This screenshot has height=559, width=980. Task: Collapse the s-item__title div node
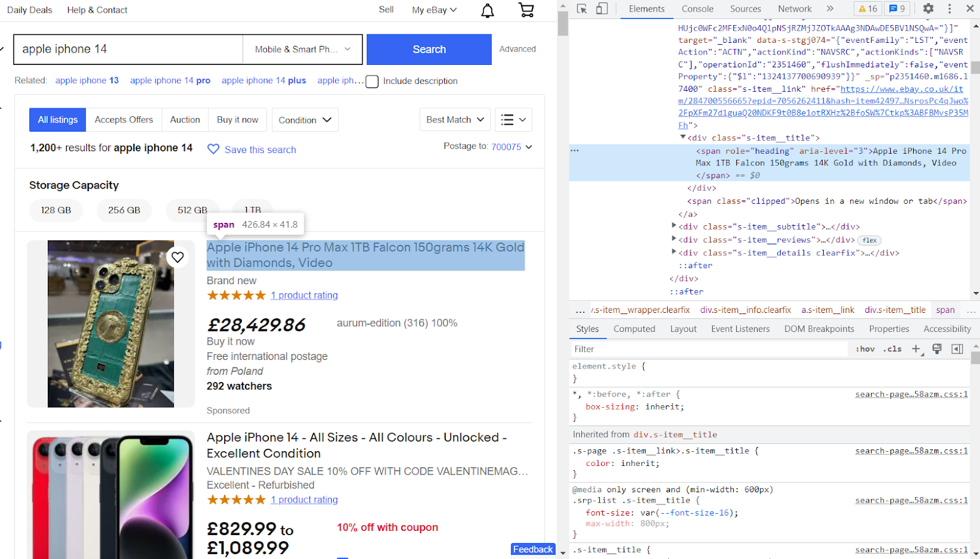[x=683, y=138]
